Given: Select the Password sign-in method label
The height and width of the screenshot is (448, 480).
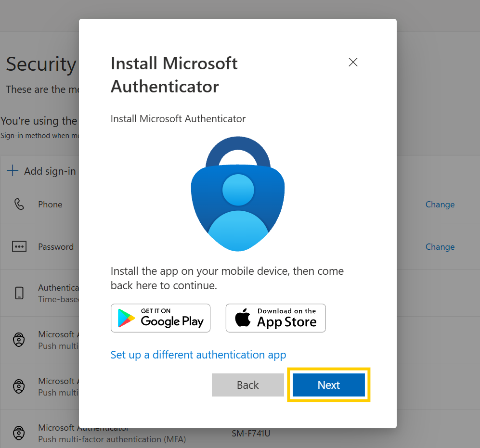Looking at the screenshot, I should point(56,247).
